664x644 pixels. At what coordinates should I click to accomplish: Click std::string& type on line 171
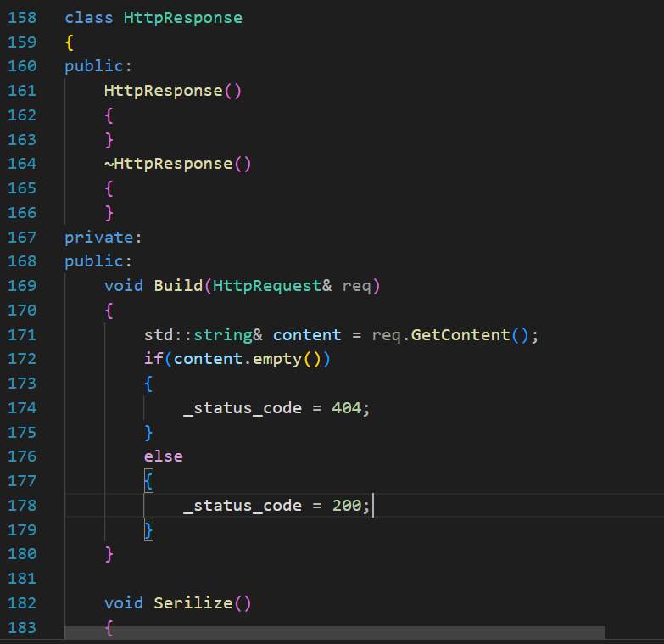[204, 335]
